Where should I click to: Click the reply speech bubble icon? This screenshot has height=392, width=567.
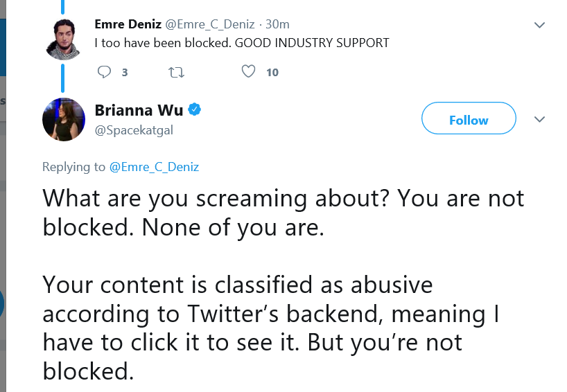104,72
